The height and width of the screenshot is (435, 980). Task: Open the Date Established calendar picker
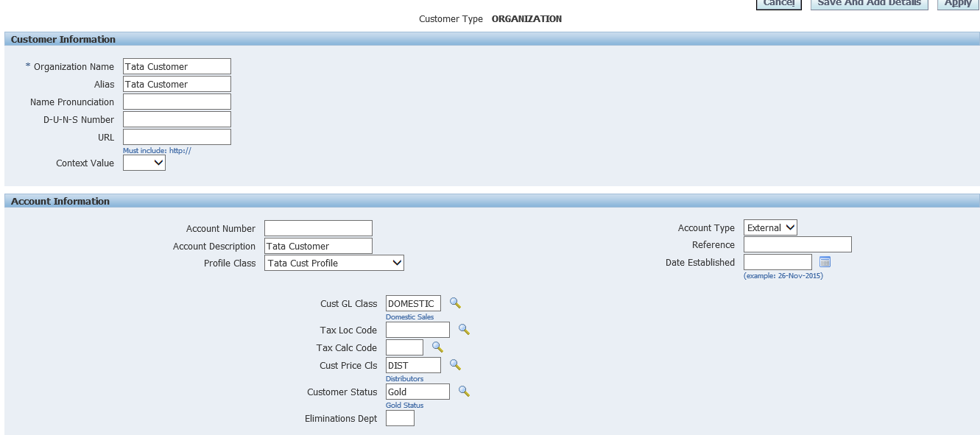(825, 262)
